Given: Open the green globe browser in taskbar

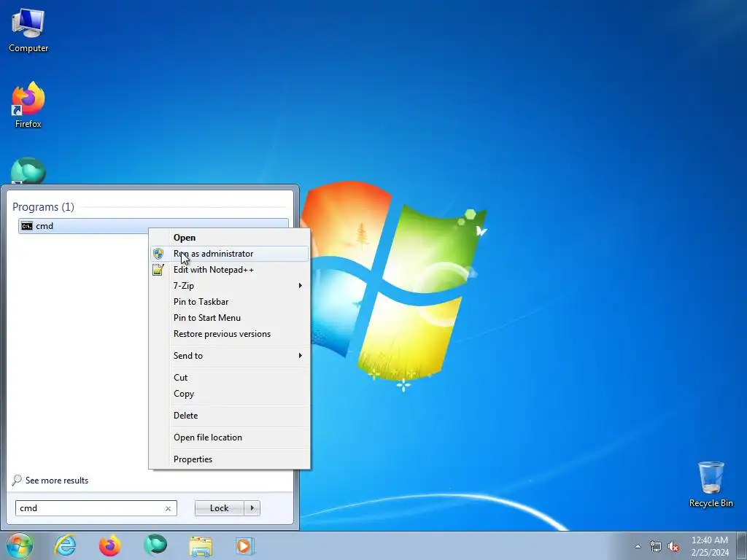Looking at the screenshot, I should coord(155,545).
